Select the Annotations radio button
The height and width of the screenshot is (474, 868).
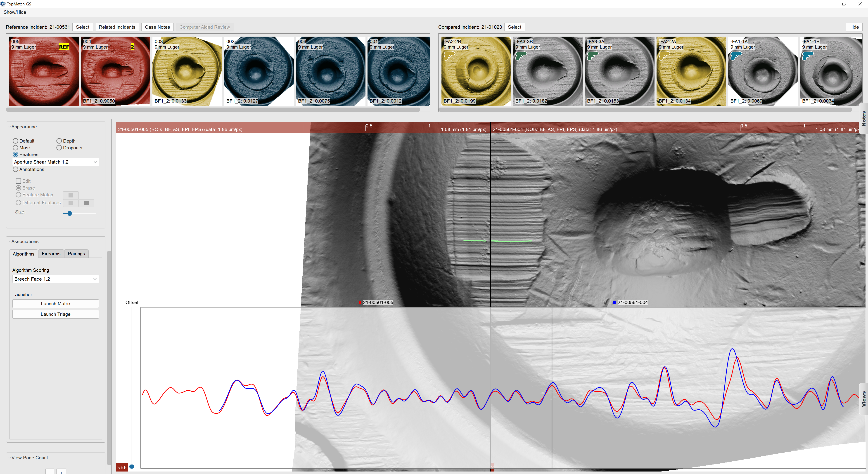click(x=16, y=169)
